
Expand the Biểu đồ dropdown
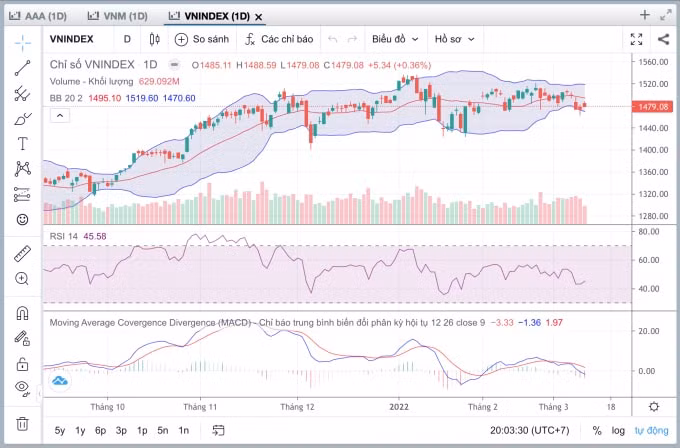395,39
